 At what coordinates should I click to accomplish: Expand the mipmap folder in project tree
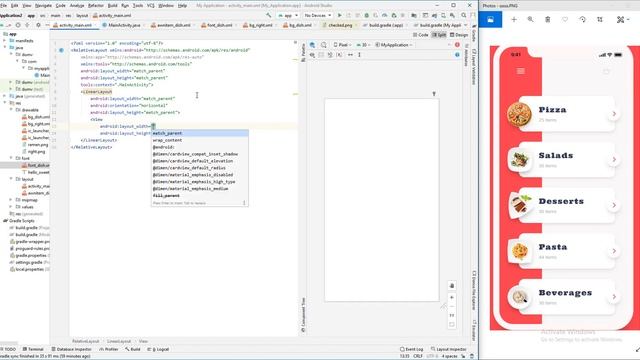pos(11,200)
